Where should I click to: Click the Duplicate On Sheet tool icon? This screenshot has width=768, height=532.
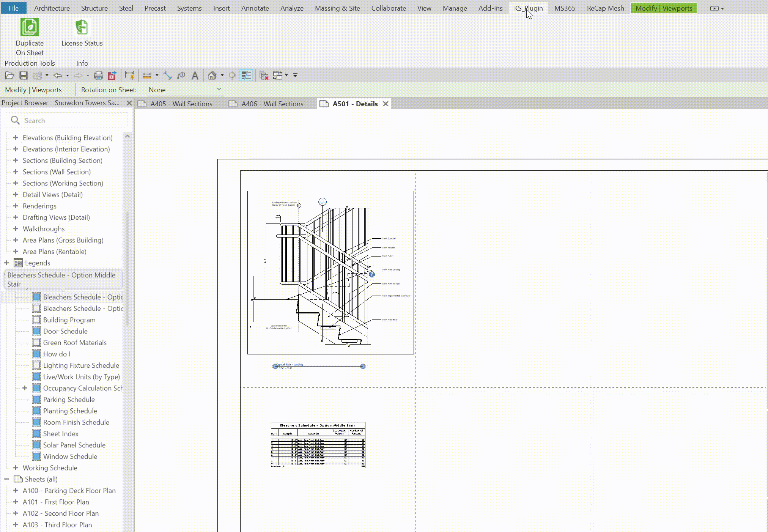(30, 27)
